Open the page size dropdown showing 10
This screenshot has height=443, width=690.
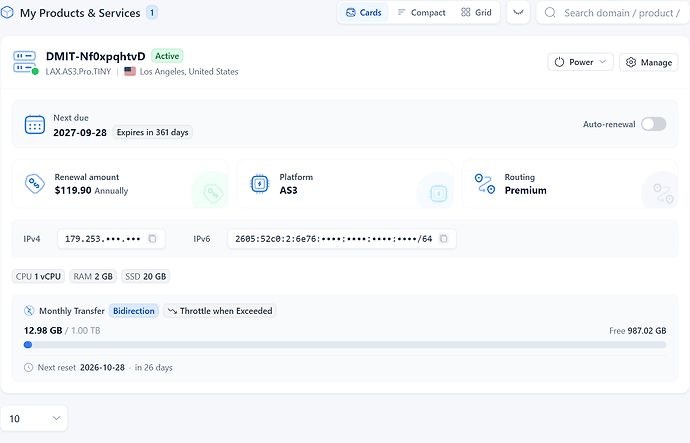coord(34,418)
